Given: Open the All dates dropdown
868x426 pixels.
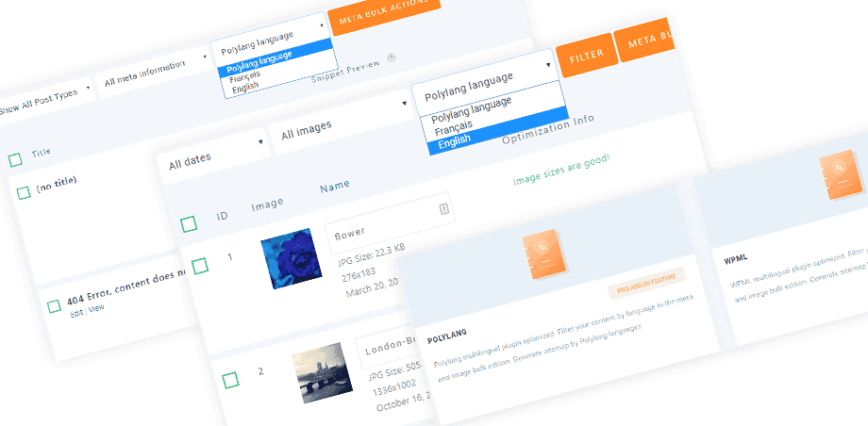Looking at the screenshot, I should [x=213, y=156].
